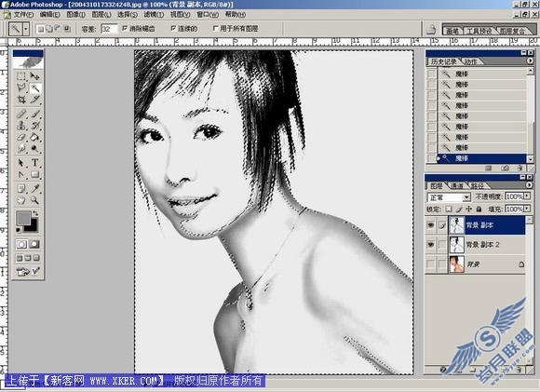540x392 pixels.
Task: Select the Eyedropper tool
Action: pos(34,188)
